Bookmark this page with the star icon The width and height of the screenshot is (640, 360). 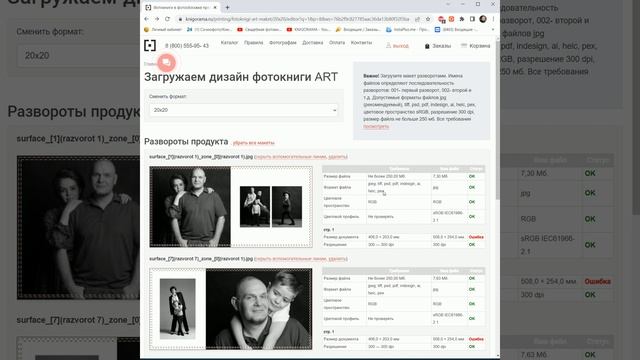click(428, 19)
